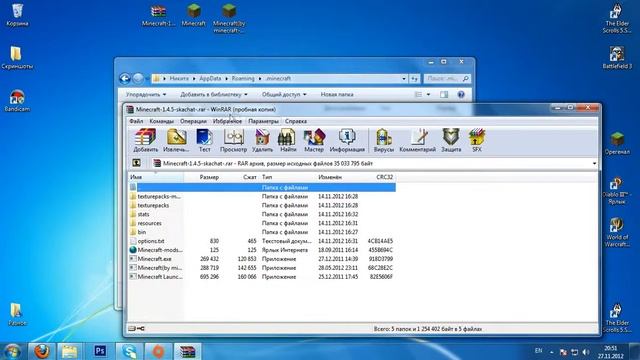Toggle the Explorer preview pane icon
This screenshot has height=360, width=640.
click(444, 95)
